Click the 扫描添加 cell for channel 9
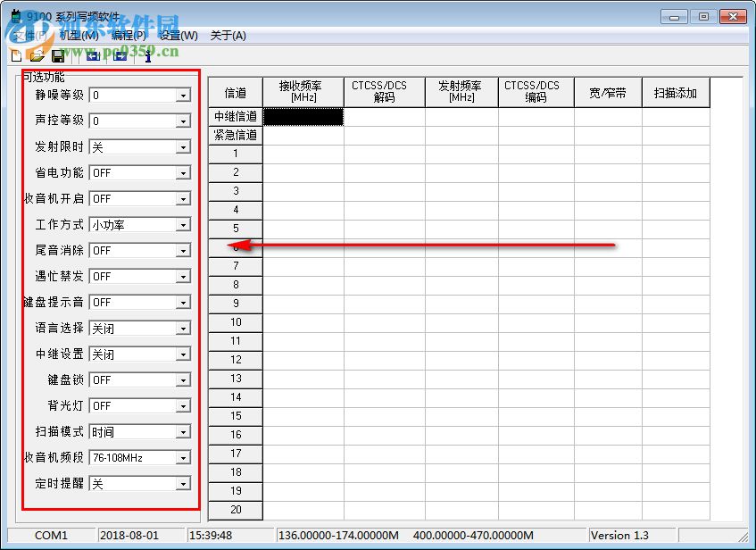Viewport: 756px width, 550px height. tap(676, 304)
